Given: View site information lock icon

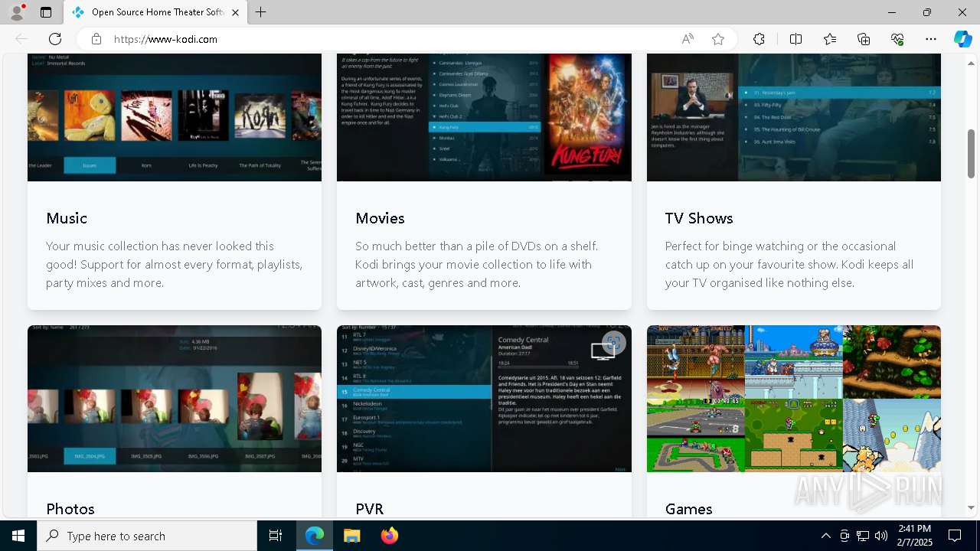Looking at the screenshot, I should pyautogui.click(x=96, y=39).
